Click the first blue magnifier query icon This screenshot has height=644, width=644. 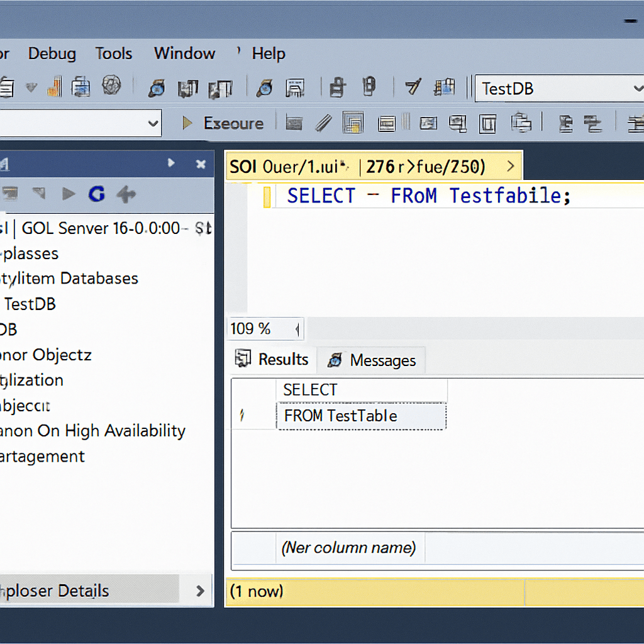point(157,88)
